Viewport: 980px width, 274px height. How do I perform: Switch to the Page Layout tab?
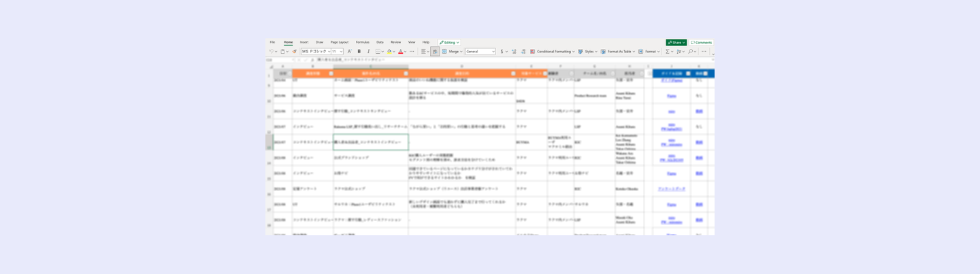click(x=340, y=42)
